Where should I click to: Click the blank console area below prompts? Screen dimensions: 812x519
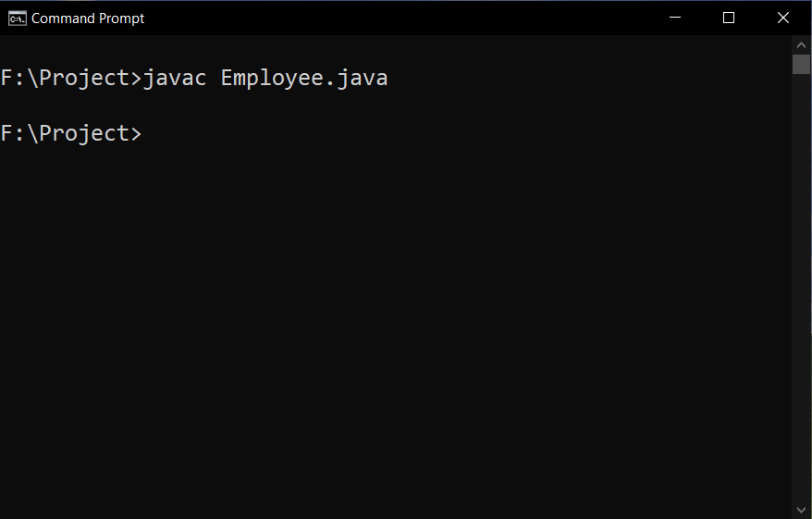(396, 331)
